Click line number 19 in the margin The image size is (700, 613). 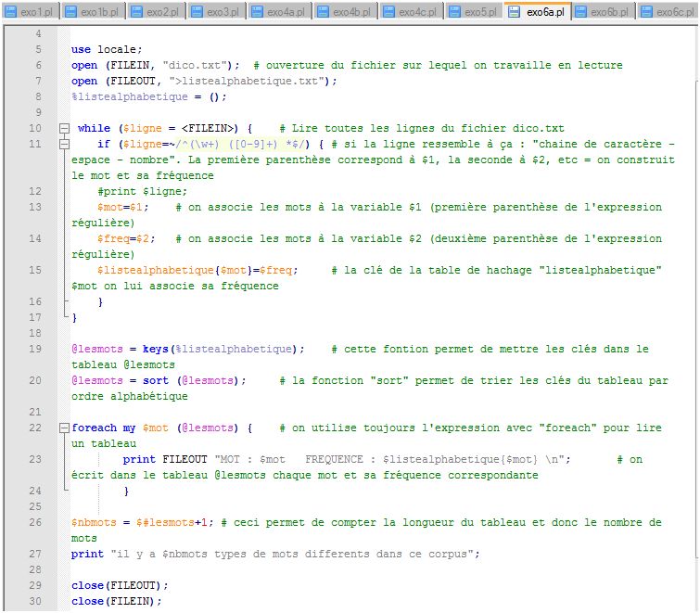click(35, 349)
